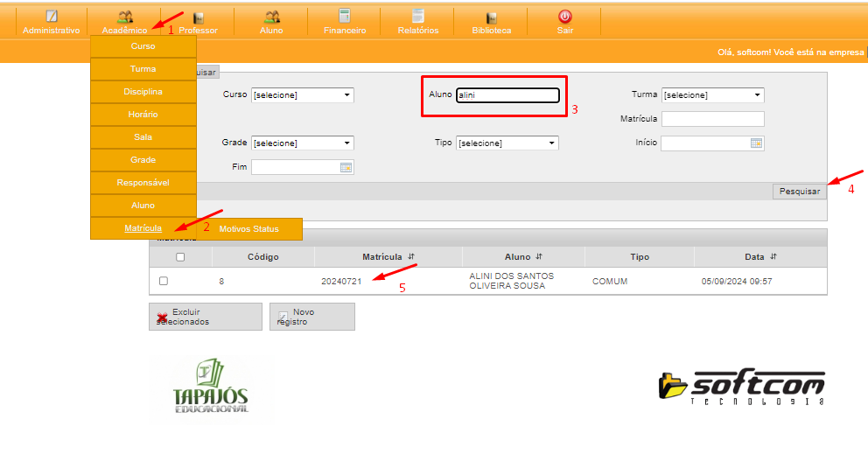Image resolution: width=868 pixels, height=468 pixels.
Task: Click into the Aluno search field
Action: coord(507,95)
